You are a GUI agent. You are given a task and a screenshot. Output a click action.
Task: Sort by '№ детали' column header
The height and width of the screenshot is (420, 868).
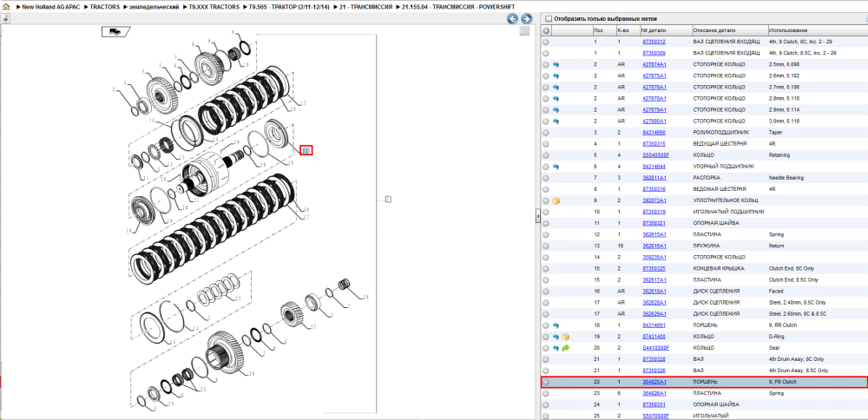point(666,30)
